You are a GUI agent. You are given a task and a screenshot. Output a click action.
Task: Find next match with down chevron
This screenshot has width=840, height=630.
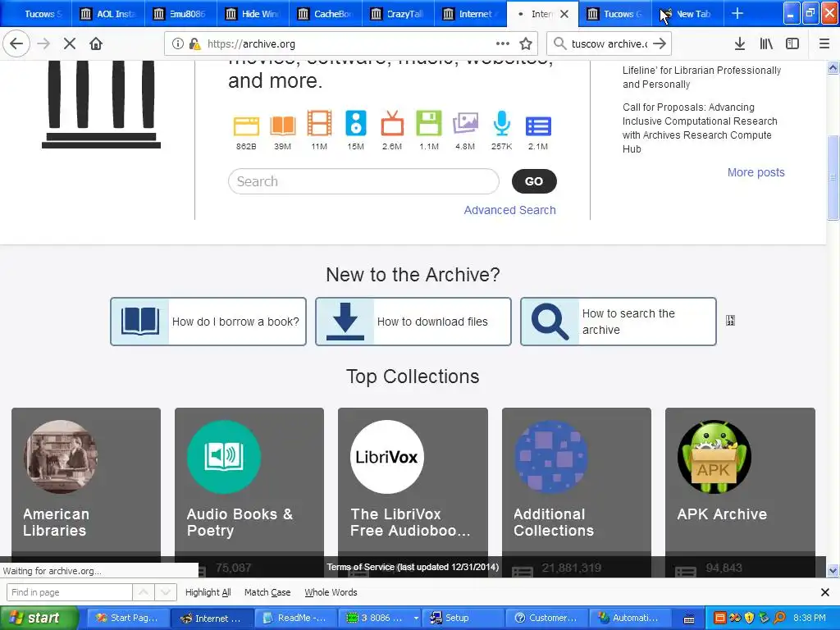(166, 592)
